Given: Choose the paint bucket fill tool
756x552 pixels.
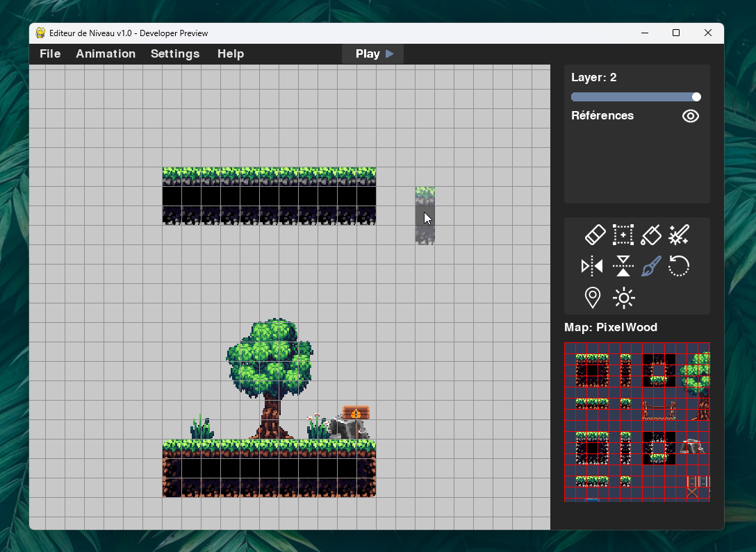Looking at the screenshot, I should click(x=651, y=235).
